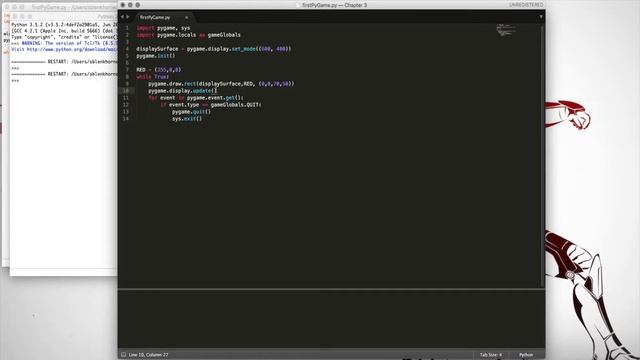Click line number 14 in gutter
Image resolution: width=640 pixels, height=360 pixels.
click(126, 118)
